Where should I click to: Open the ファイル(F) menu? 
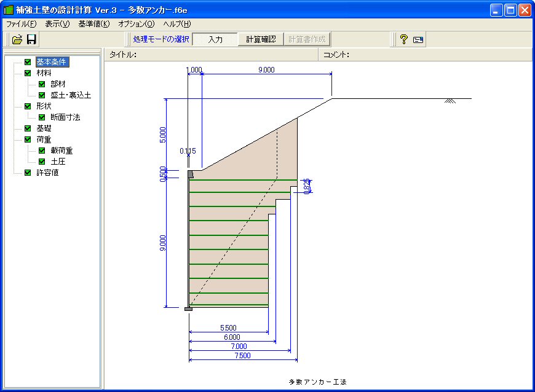21,24
